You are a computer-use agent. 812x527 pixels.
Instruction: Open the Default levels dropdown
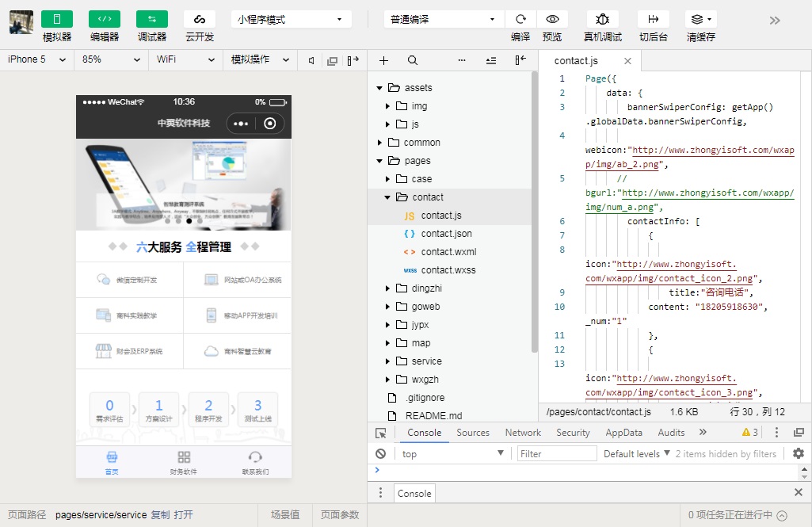point(637,454)
